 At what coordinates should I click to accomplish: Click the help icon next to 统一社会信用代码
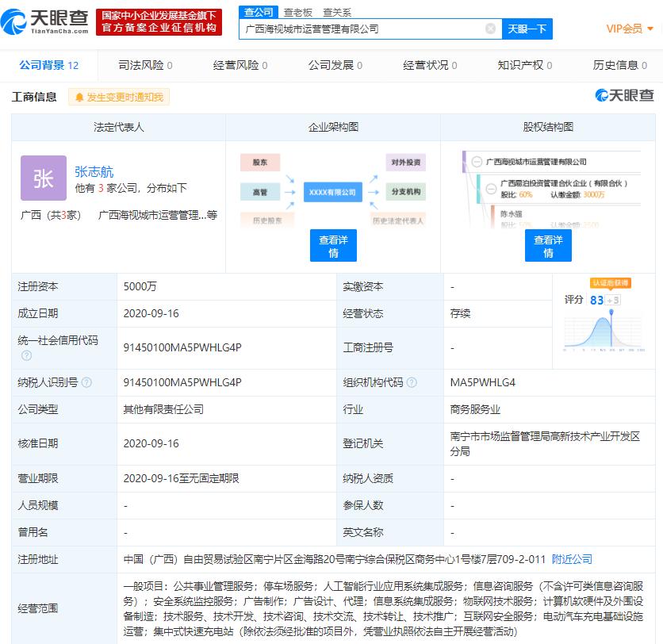click(x=26, y=355)
